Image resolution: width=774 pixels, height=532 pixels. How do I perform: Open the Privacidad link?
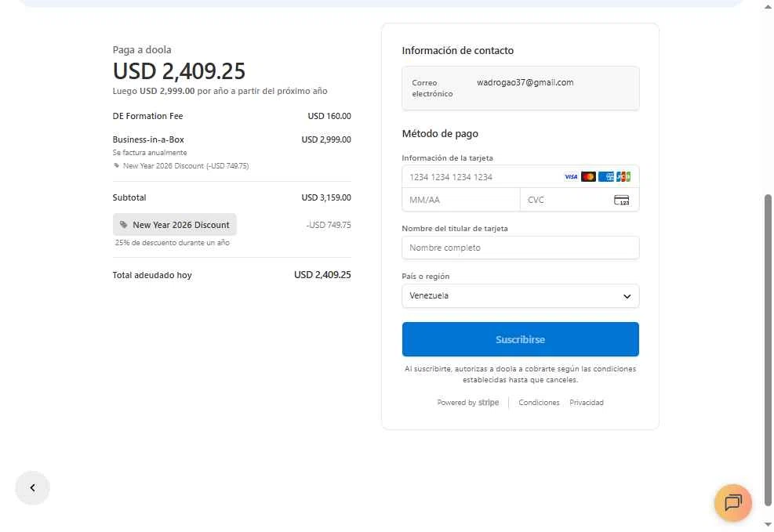tap(587, 402)
